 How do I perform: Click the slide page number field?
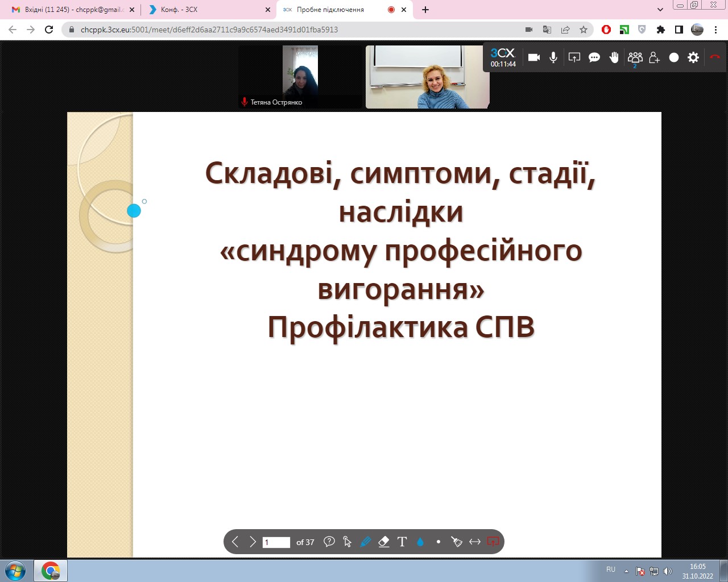point(276,542)
